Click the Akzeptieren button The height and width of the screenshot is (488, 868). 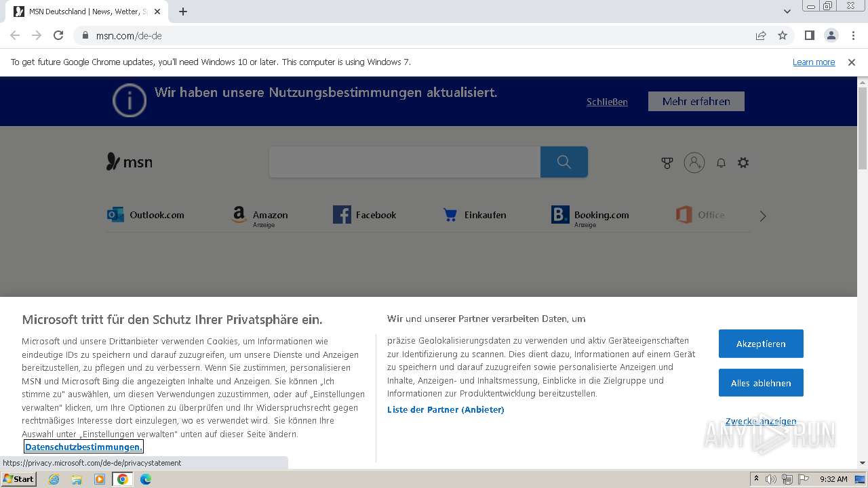(x=761, y=344)
